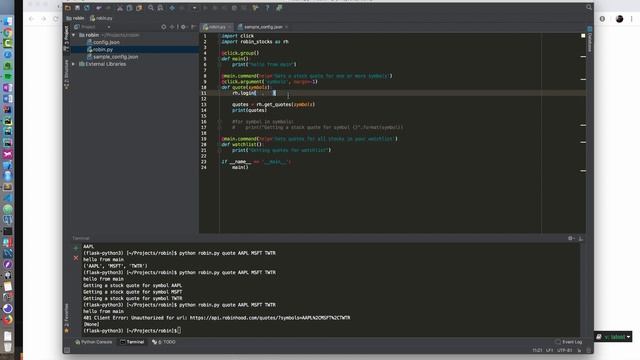This screenshot has width=640, height=360.
Task: Change the UTF-8 file encoding in the status bar
Action: 565,351
